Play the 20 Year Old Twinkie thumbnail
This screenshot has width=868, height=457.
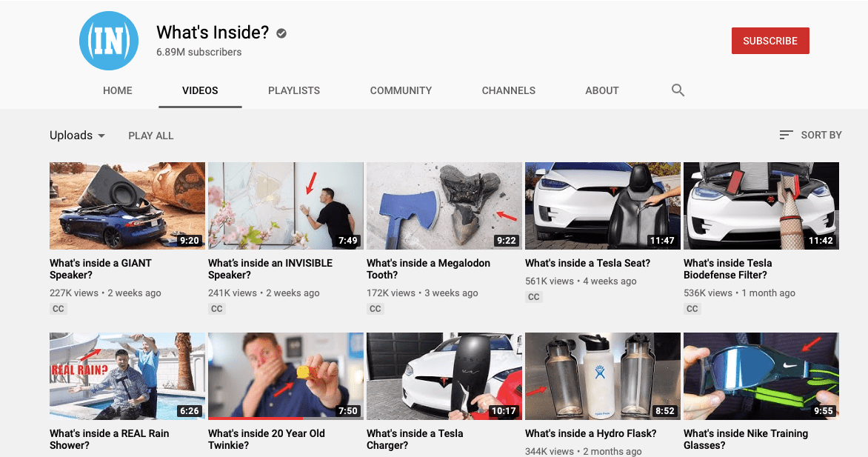point(286,376)
